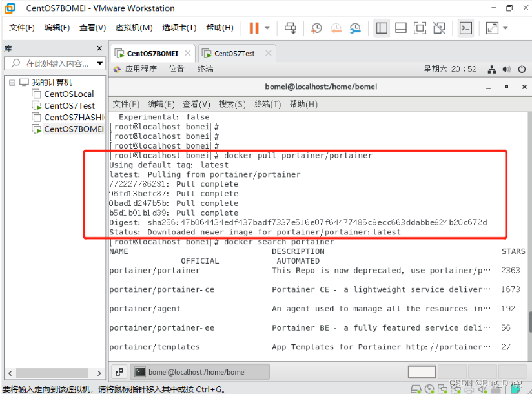The height and width of the screenshot is (394, 532).
Task: Click the power icon in CentOS panel
Action: point(522,69)
